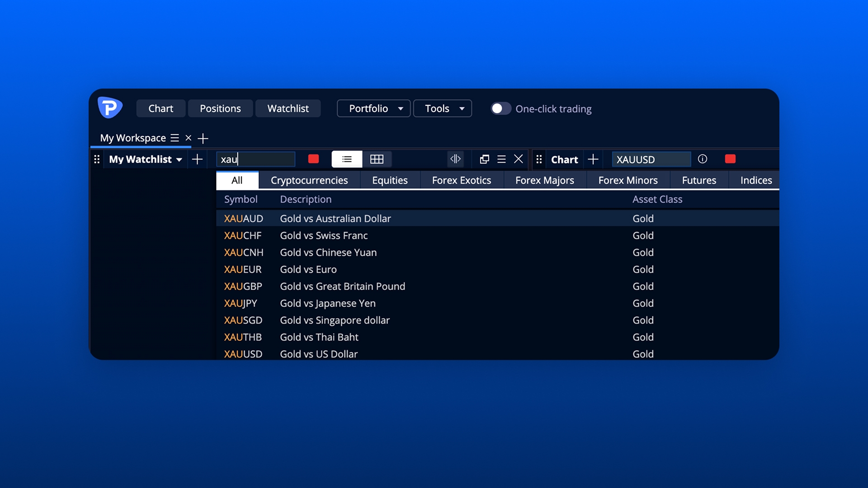Open the Chart symbol info icon
Screen dimensions: 868x488
pos(702,159)
